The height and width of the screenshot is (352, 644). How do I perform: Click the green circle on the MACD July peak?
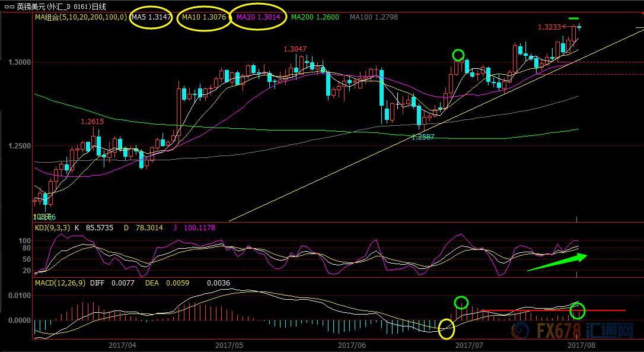tap(461, 303)
